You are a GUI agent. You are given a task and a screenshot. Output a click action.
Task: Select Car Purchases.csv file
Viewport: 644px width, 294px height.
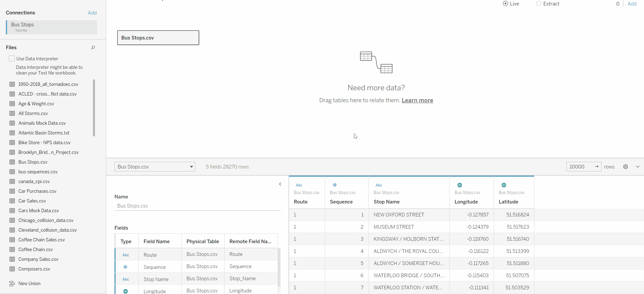coord(37,191)
